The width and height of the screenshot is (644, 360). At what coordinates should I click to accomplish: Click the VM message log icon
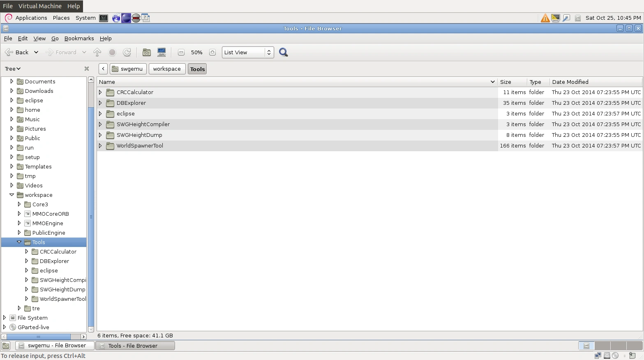632,355
